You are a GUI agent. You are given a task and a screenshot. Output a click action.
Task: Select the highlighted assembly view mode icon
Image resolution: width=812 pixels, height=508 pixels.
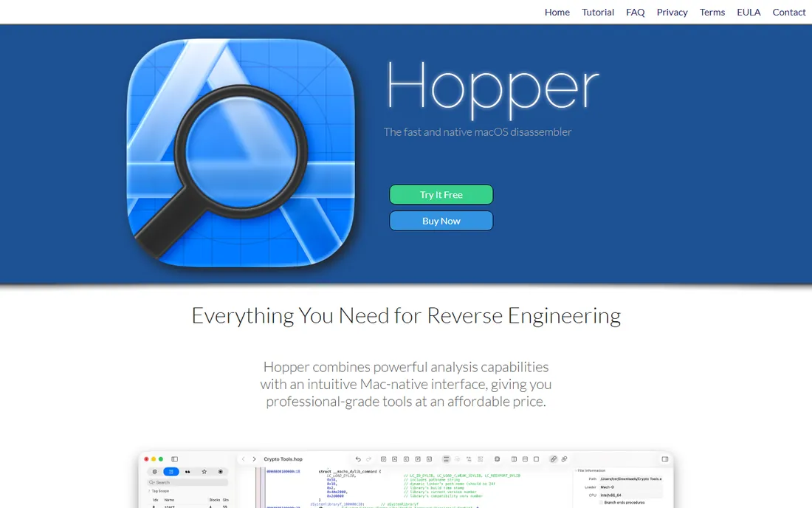[x=446, y=459]
